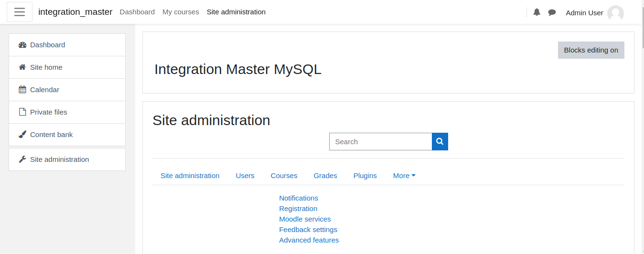644x254 pixels.
Task: Open Private files in sidebar
Action: pos(67,112)
